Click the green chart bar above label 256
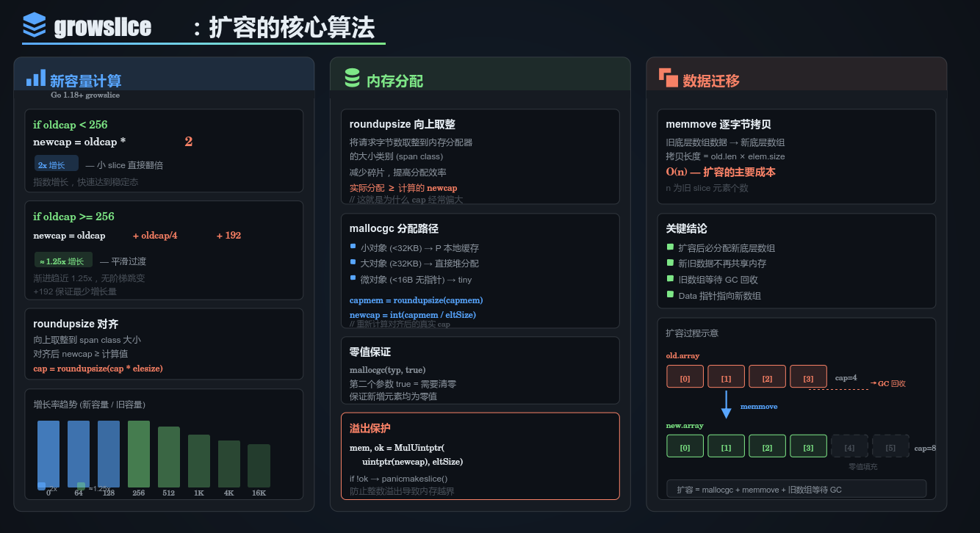980x533 pixels. 139,454
